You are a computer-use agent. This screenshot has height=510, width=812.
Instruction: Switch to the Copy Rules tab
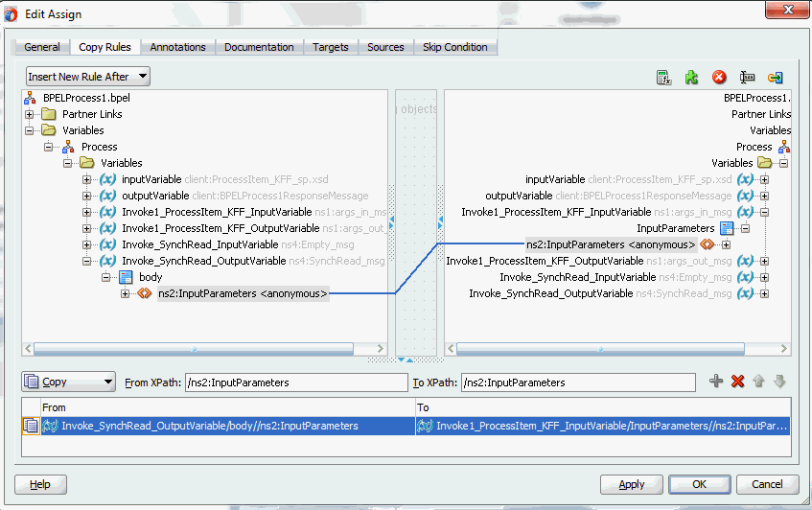point(104,47)
